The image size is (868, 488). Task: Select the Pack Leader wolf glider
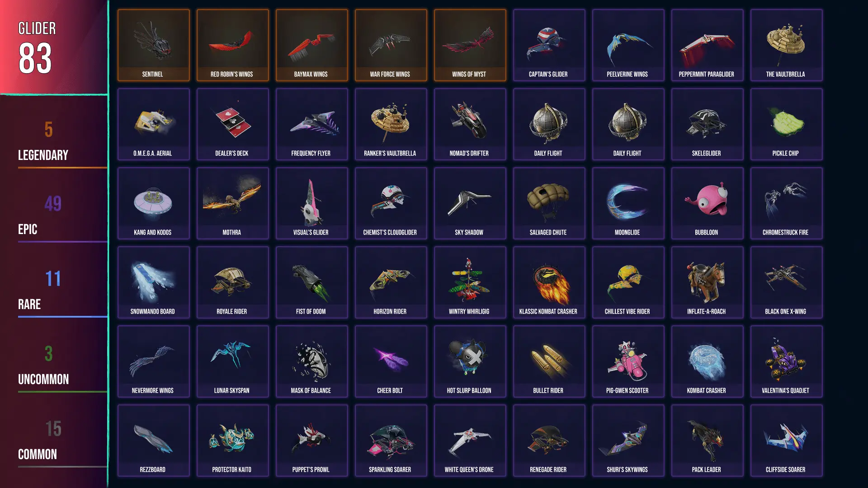coord(707,441)
